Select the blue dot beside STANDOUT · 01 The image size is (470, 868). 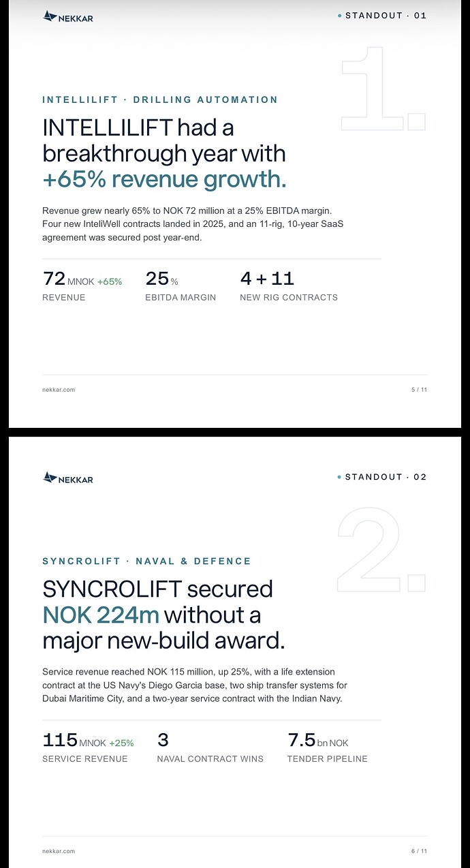pos(339,16)
